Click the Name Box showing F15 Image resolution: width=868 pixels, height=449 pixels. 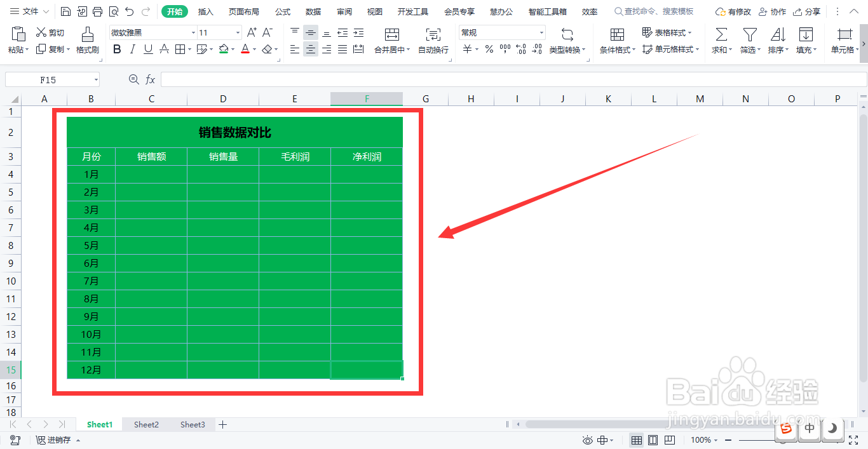coord(52,79)
